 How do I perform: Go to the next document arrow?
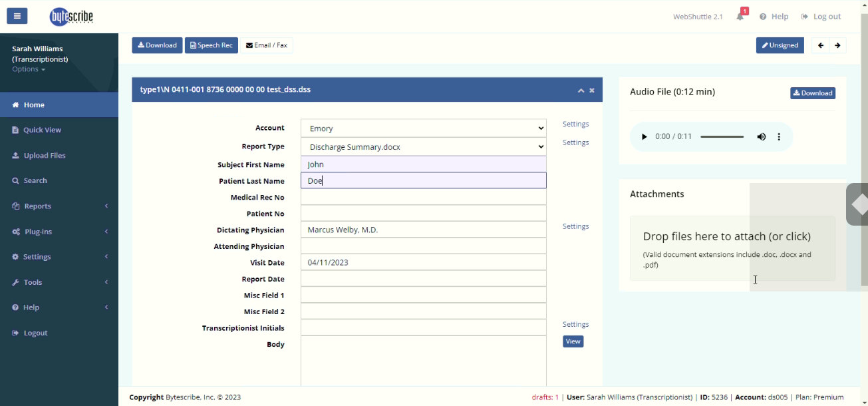point(837,45)
